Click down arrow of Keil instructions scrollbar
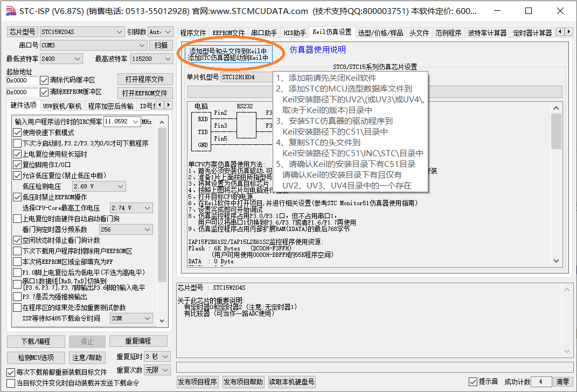Image resolution: width=577 pixels, height=392 pixels. click(x=556, y=261)
